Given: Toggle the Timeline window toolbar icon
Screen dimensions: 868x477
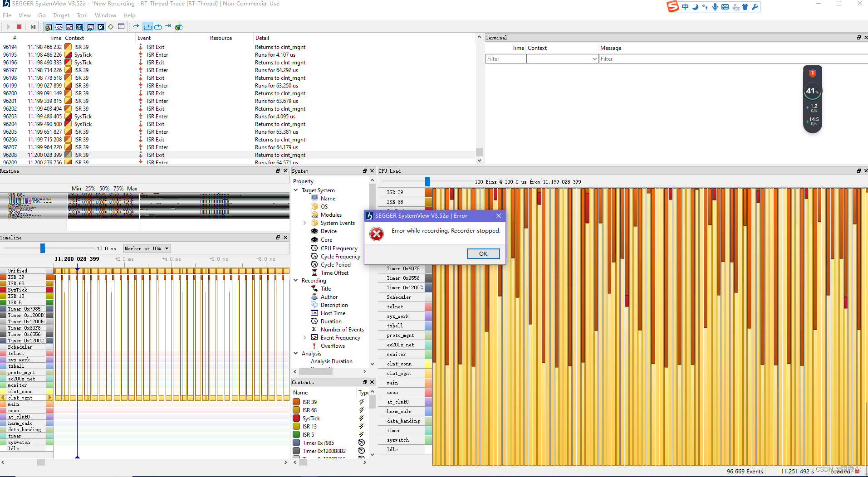Looking at the screenshot, I should click(59, 27).
